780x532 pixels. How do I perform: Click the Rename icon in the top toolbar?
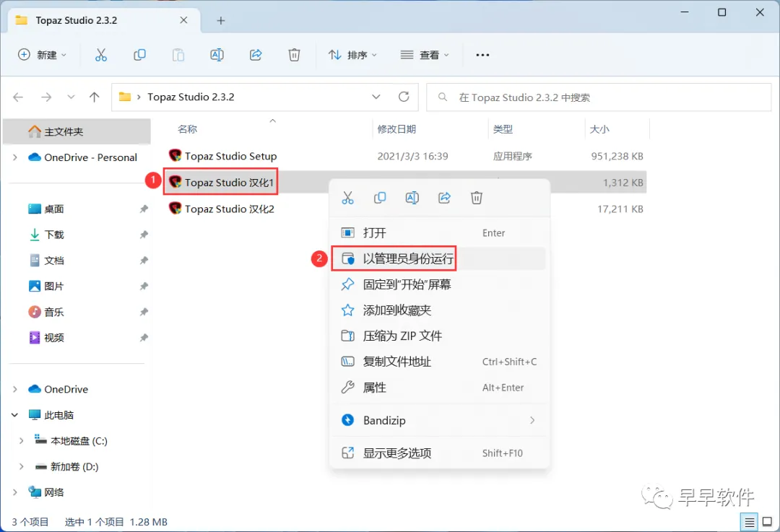pyautogui.click(x=217, y=55)
